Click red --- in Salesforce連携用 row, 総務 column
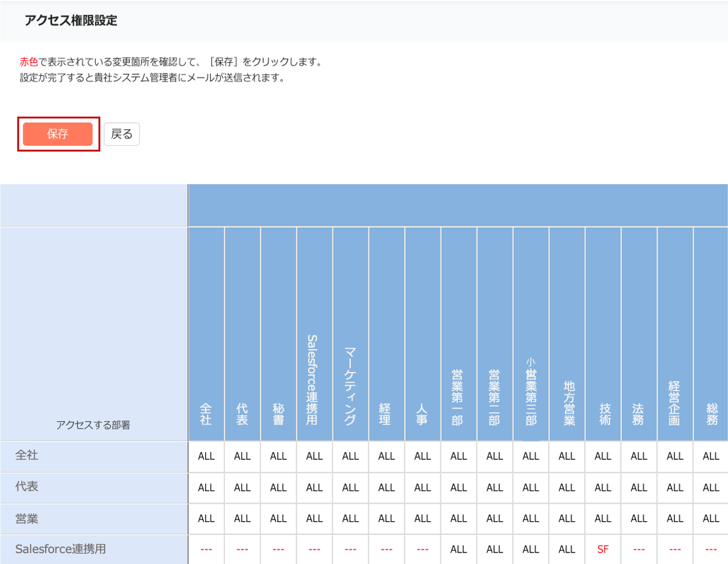Screen dimensions: 728x564 click(711, 550)
